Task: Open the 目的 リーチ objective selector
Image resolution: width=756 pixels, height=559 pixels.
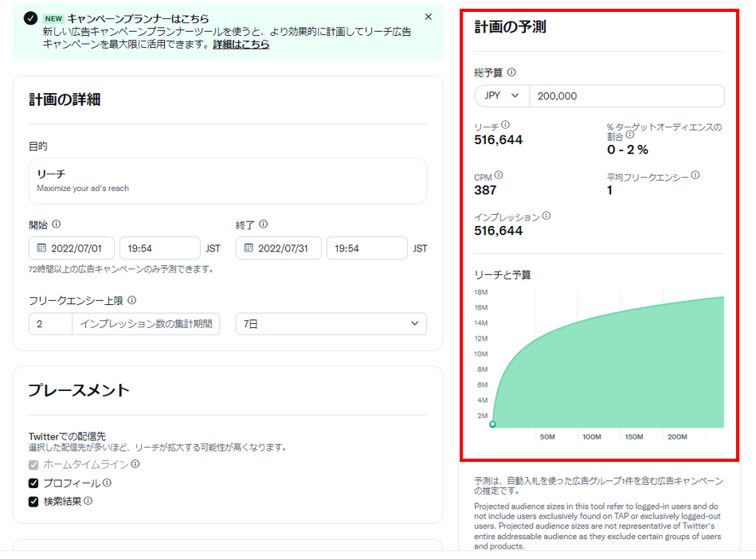Action: 227,181
